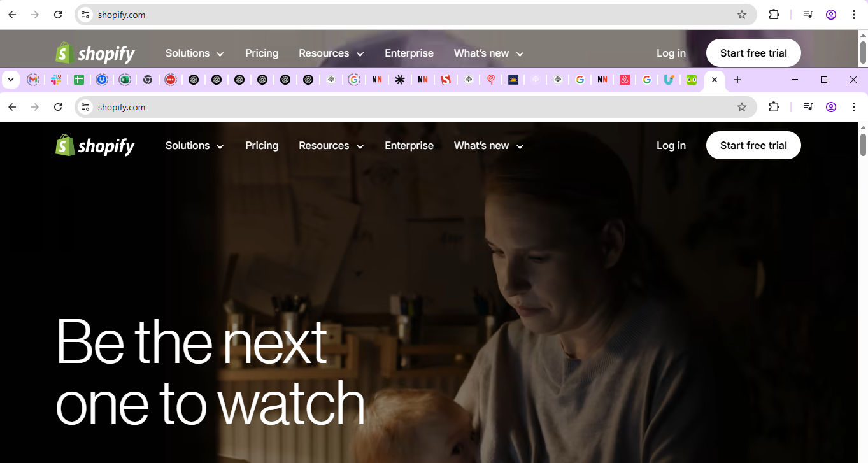Open Chrome's three-dot menu
The height and width of the screenshot is (463, 868).
tap(854, 107)
